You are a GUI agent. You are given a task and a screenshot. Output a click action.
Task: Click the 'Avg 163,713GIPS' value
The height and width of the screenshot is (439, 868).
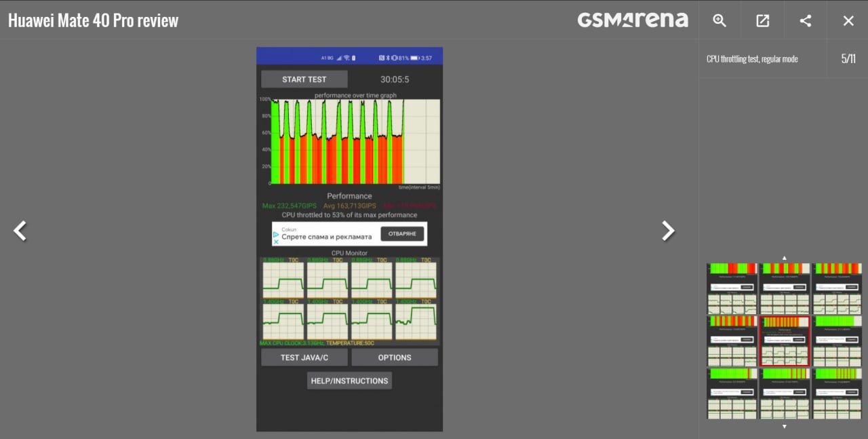[x=349, y=206]
